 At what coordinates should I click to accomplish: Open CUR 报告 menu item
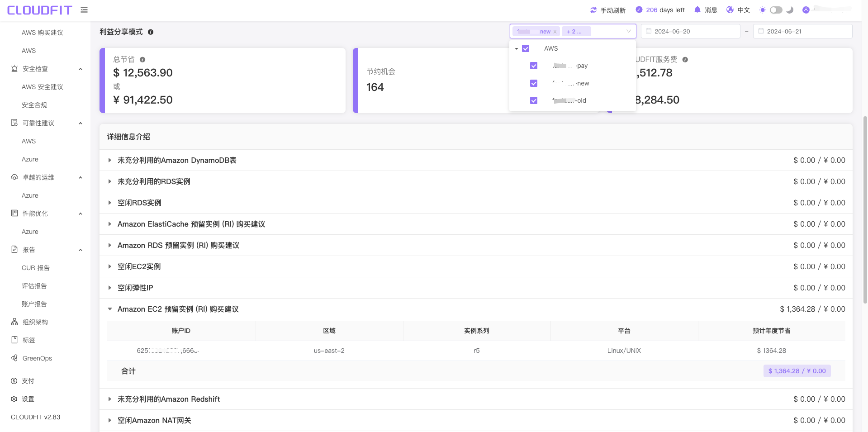pos(36,268)
